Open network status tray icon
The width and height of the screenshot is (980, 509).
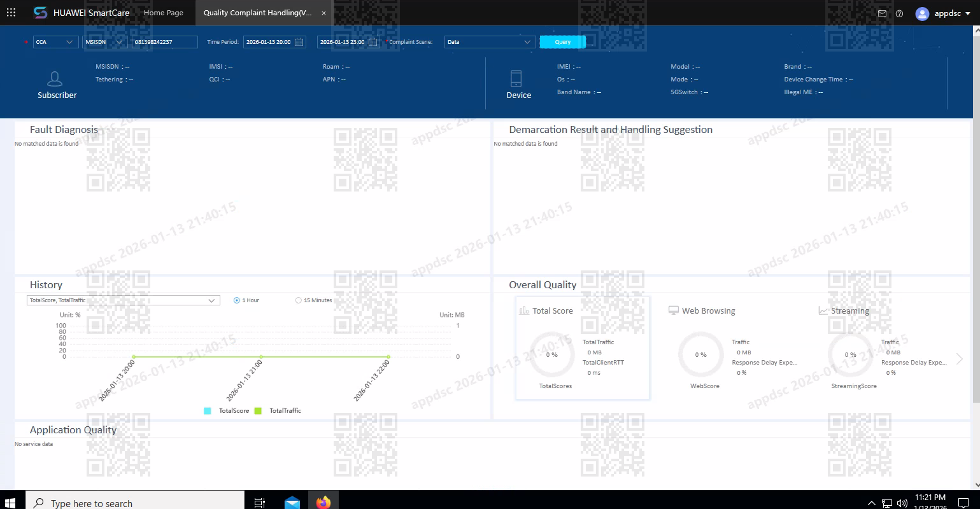pyautogui.click(x=887, y=503)
